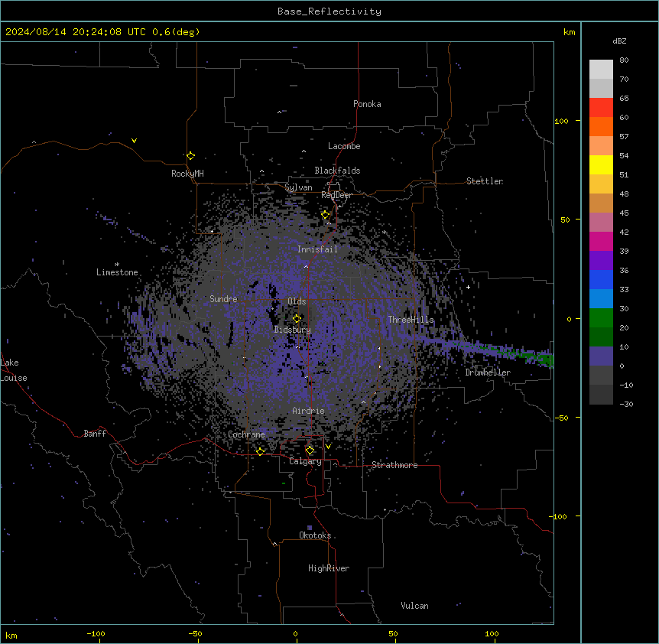Click the 100 tick label on right axis
659x644 pixels.
[x=561, y=121]
